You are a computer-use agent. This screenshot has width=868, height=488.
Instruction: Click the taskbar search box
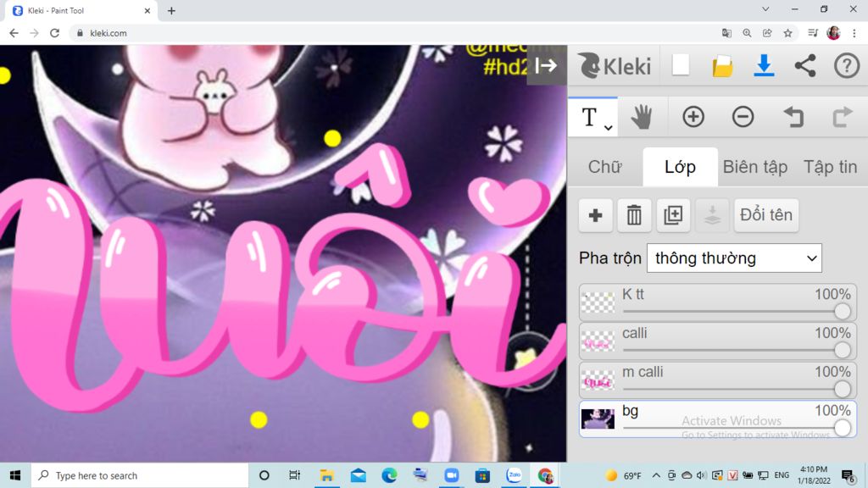140,475
